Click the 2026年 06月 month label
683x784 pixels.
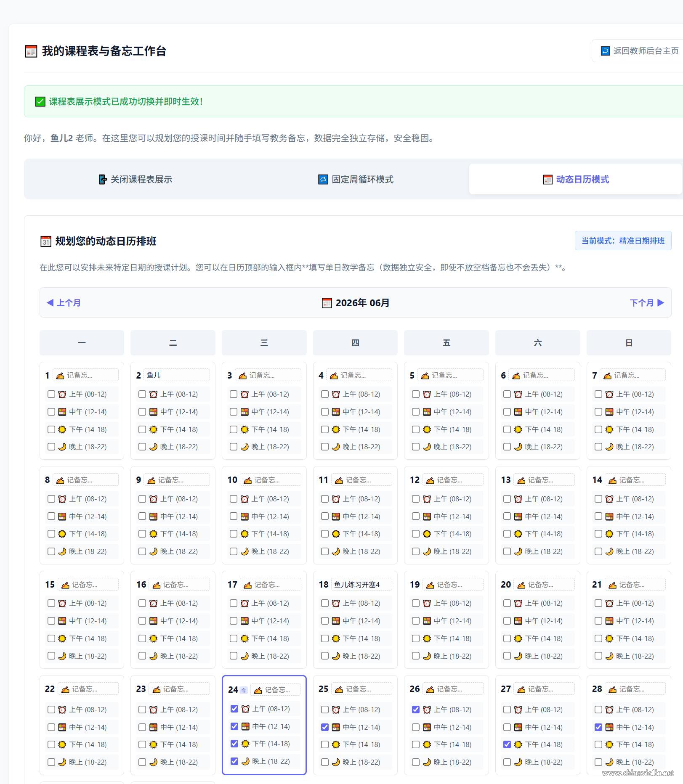pyautogui.click(x=362, y=303)
